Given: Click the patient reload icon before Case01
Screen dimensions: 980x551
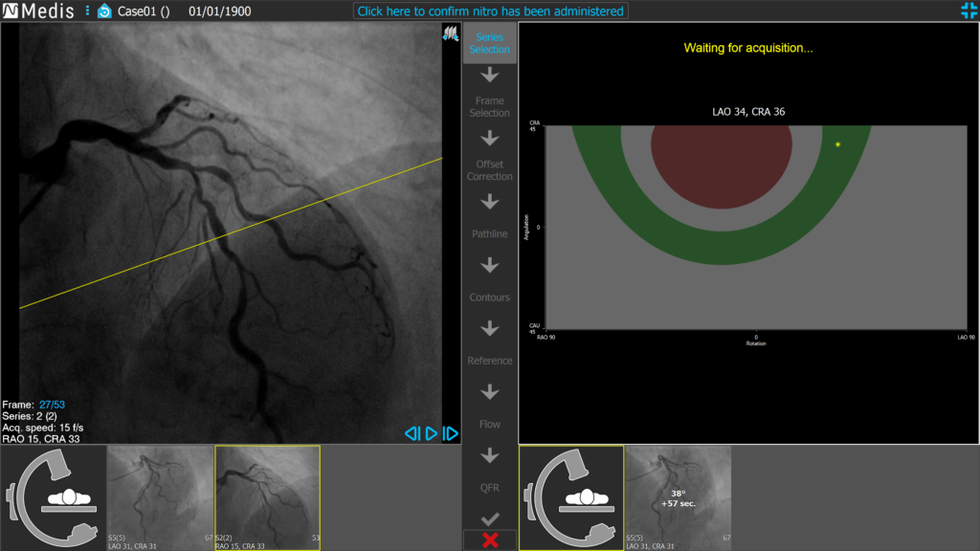Looking at the screenshot, I should click(x=104, y=11).
